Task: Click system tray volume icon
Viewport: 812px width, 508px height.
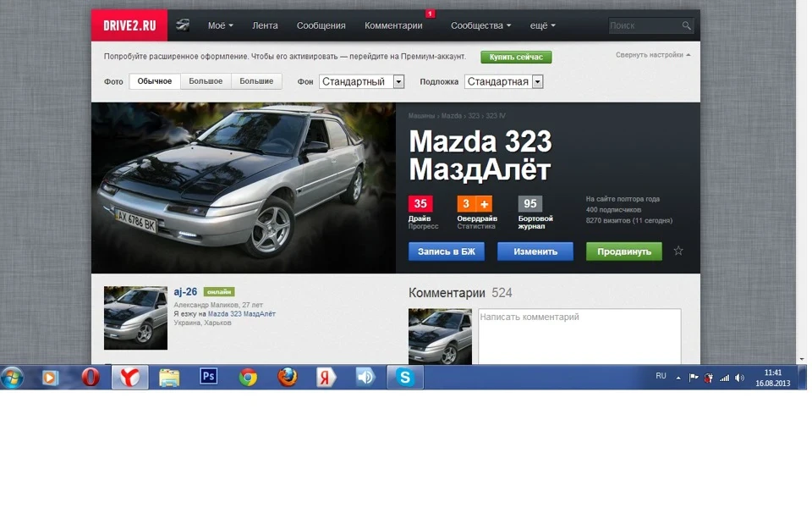Action: (x=739, y=378)
